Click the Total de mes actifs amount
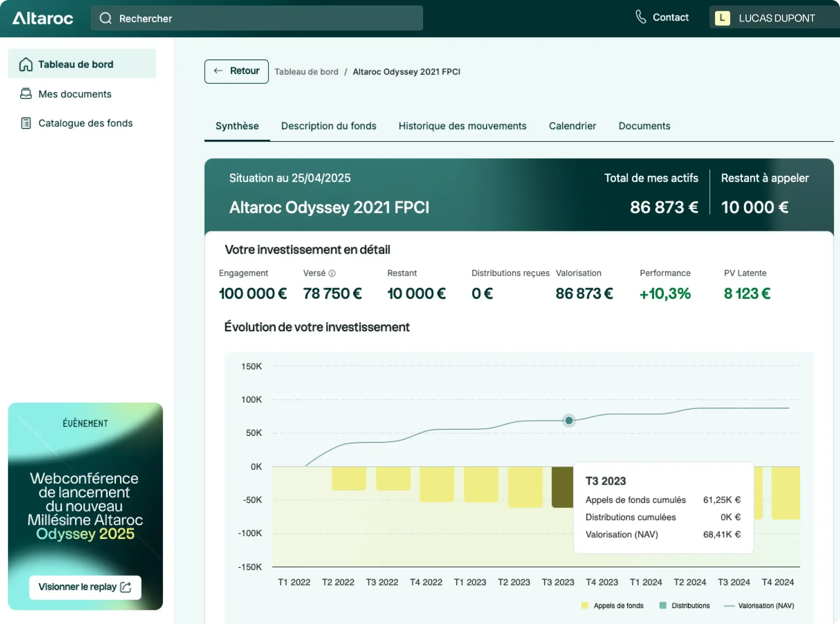Screen dimensions: 840x624 pos(664,207)
